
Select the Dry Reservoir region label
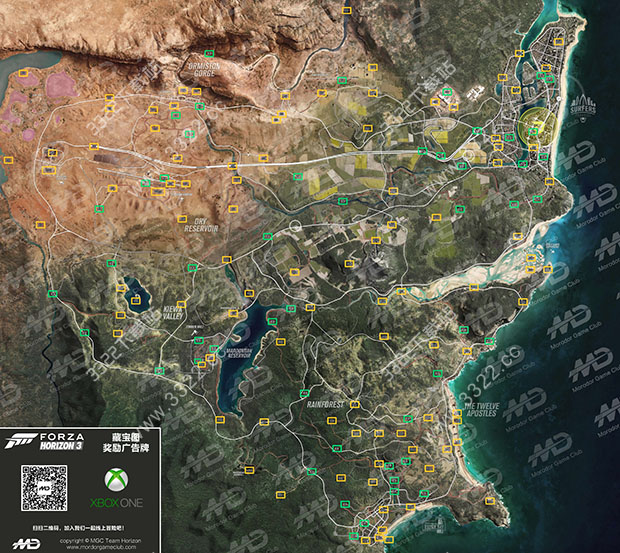[x=201, y=225]
